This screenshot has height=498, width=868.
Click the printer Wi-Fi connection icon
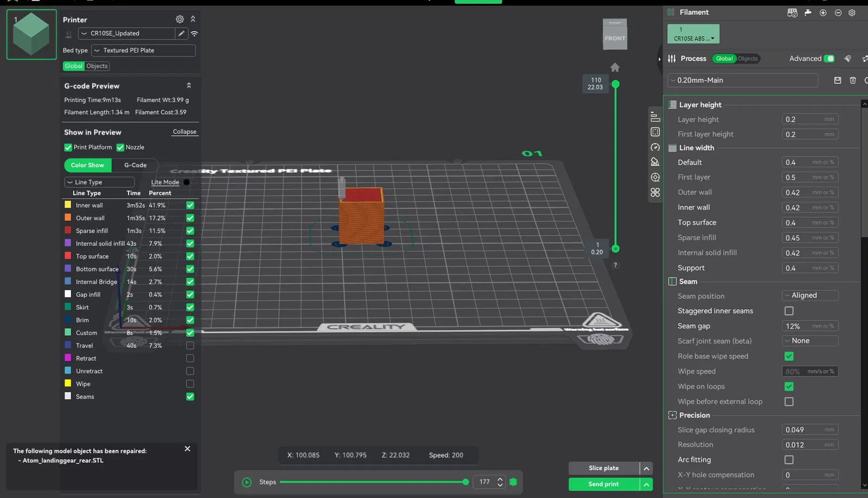(x=194, y=34)
